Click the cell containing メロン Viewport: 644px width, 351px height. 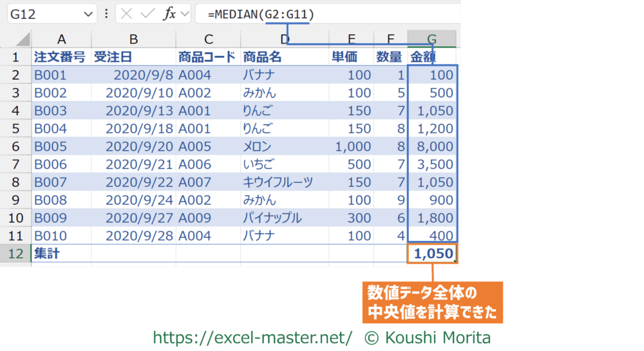[284, 146]
